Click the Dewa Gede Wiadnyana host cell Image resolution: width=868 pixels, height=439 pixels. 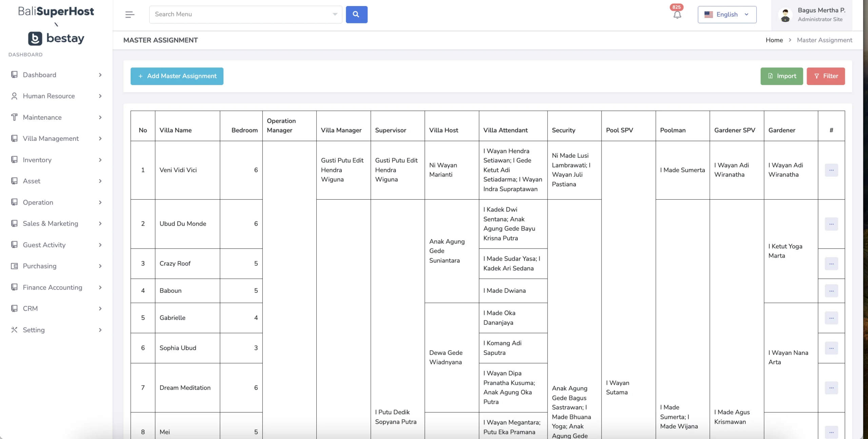(452, 357)
